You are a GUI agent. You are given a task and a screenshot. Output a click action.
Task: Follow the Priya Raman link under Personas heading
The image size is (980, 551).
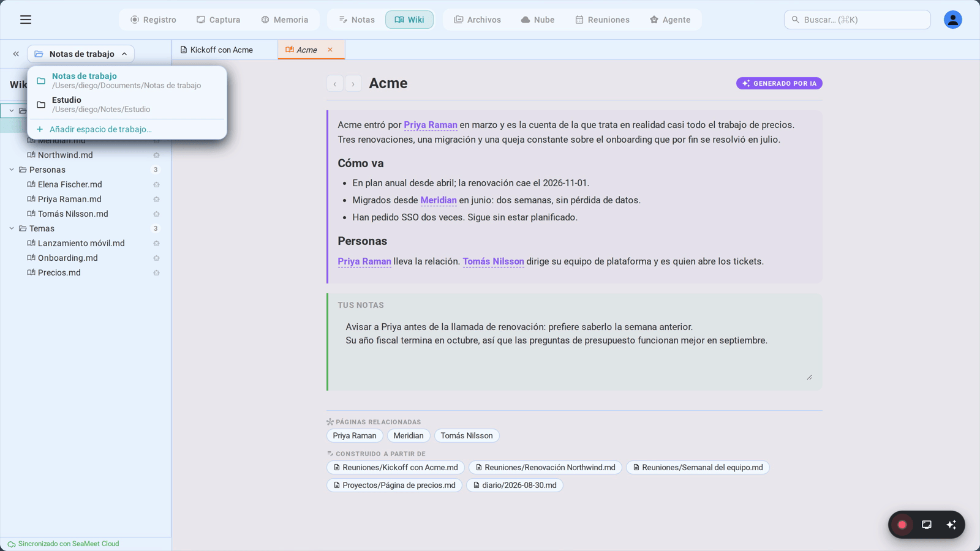pos(364,261)
